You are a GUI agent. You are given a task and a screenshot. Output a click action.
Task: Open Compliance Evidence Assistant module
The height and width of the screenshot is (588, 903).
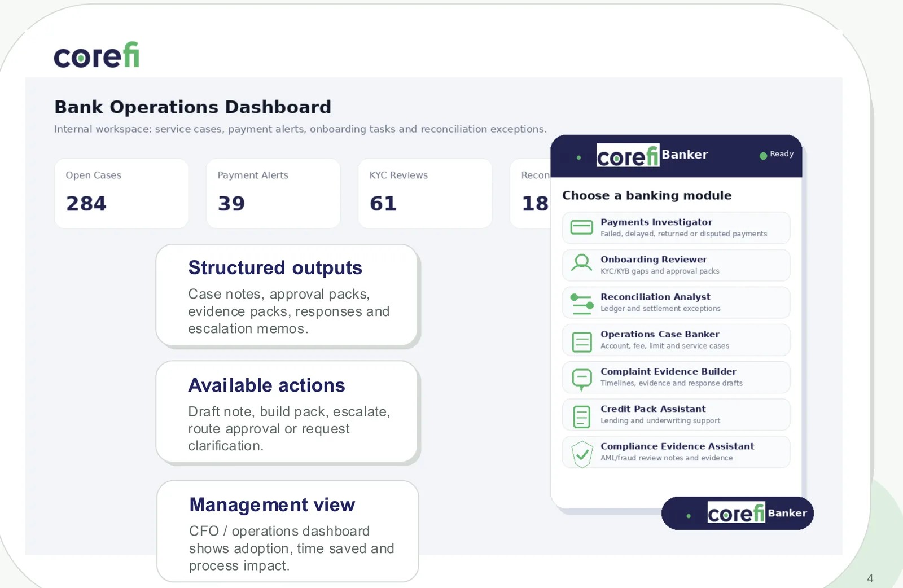(x=676, y=452)
